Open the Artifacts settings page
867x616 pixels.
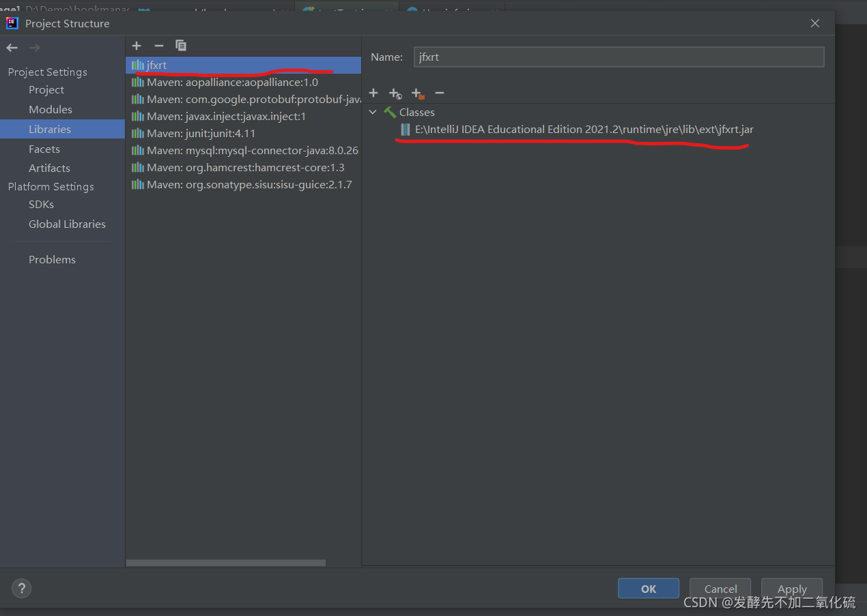49,168
